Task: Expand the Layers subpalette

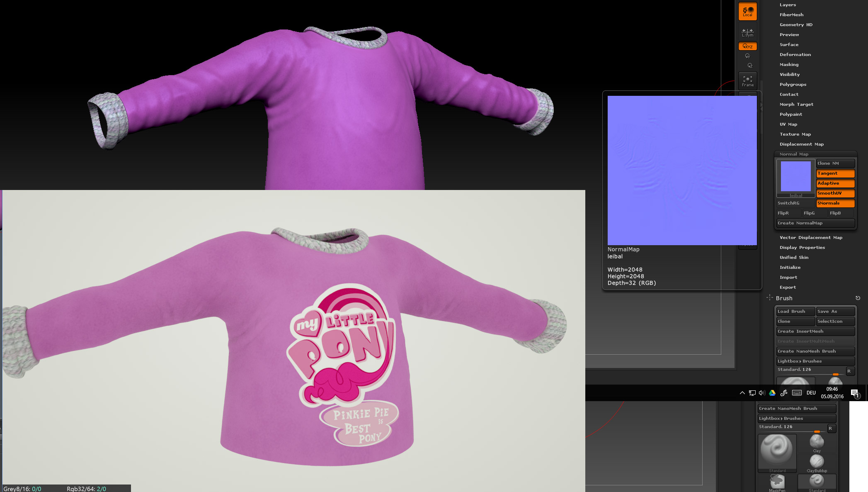Action: pyautogui.click(x=788, y=5)
